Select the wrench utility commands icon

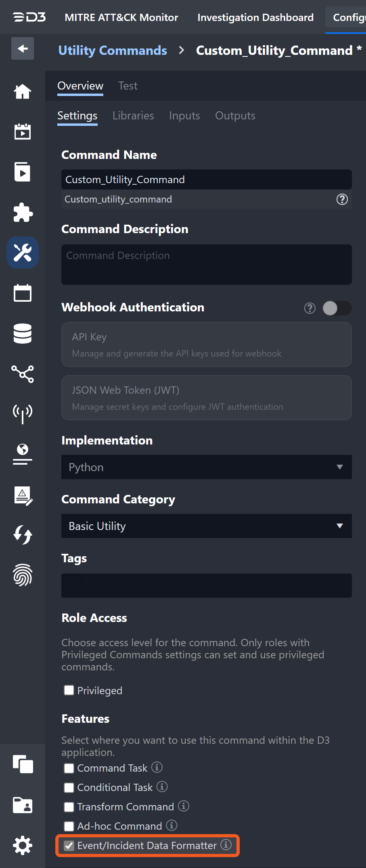pos(23,253)
